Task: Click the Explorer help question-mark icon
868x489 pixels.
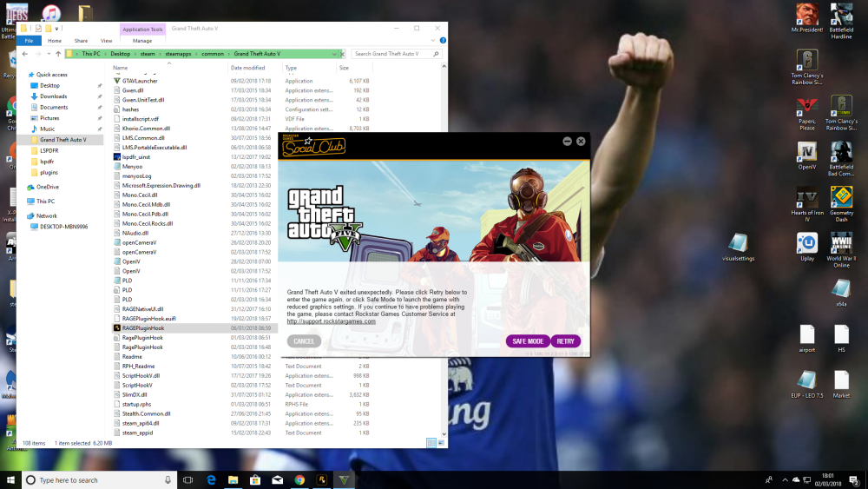Action: click(x=443, y=41)
